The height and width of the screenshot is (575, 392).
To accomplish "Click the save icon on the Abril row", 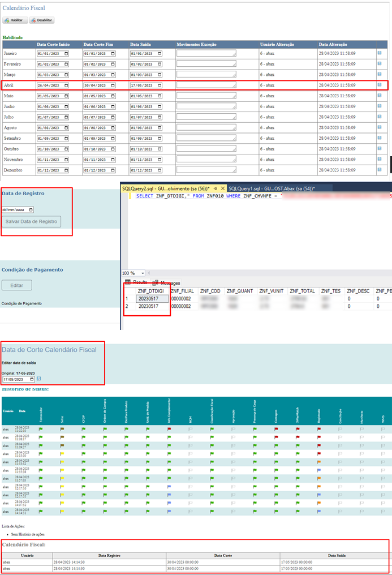I will 380,85.
